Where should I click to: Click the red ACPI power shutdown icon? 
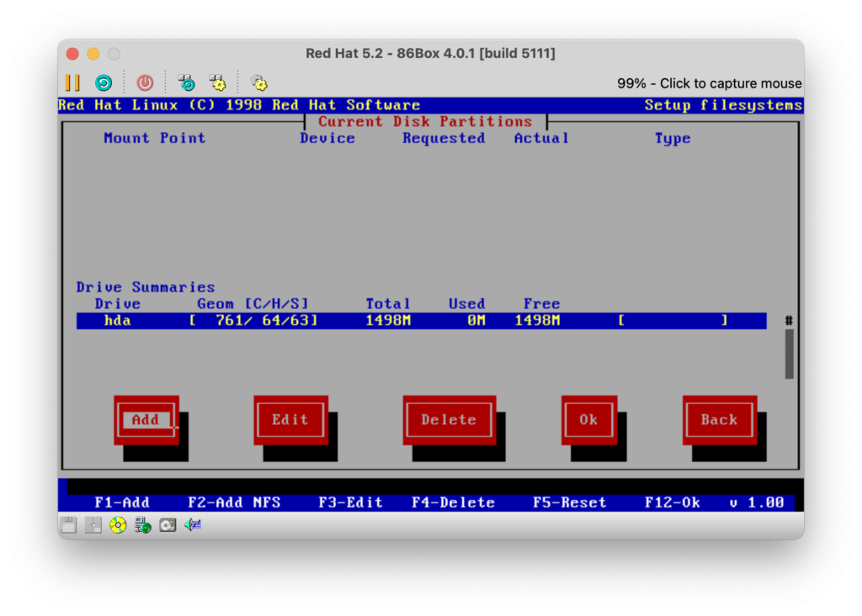click(x=145, y=83)
